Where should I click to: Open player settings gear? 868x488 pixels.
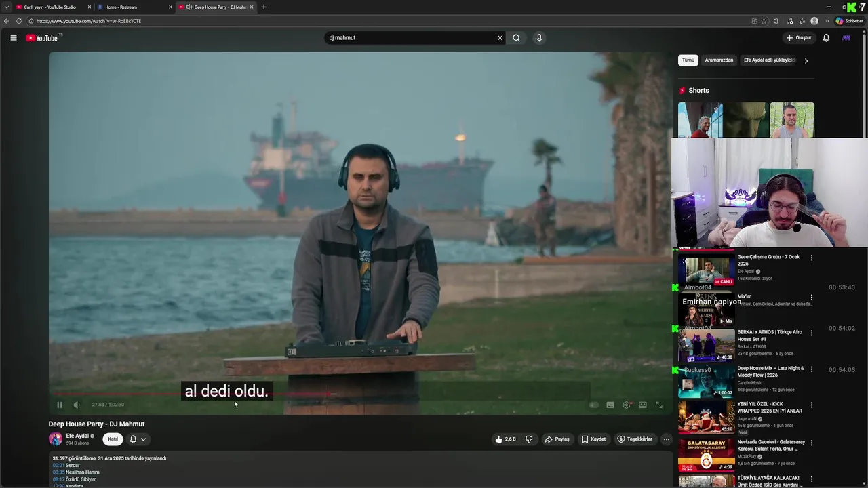coord(627,405)
